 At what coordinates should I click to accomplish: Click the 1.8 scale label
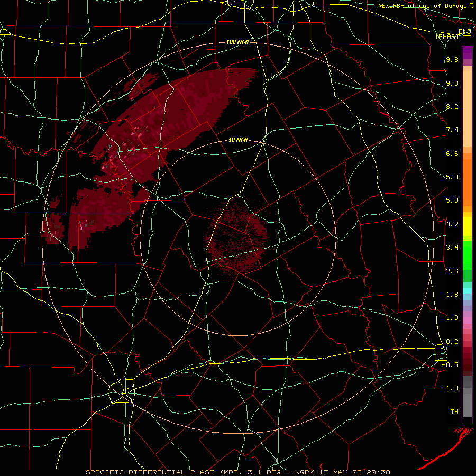pos(452,295)
